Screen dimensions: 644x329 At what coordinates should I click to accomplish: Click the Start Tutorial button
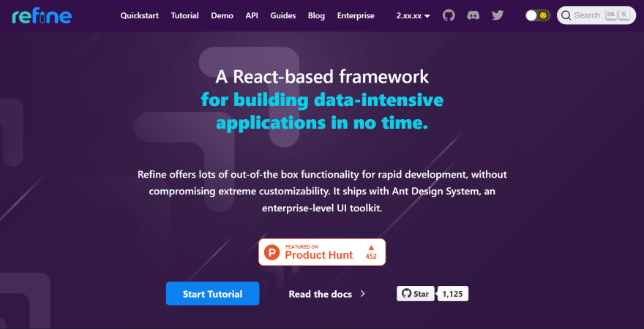tap(212, 294)
